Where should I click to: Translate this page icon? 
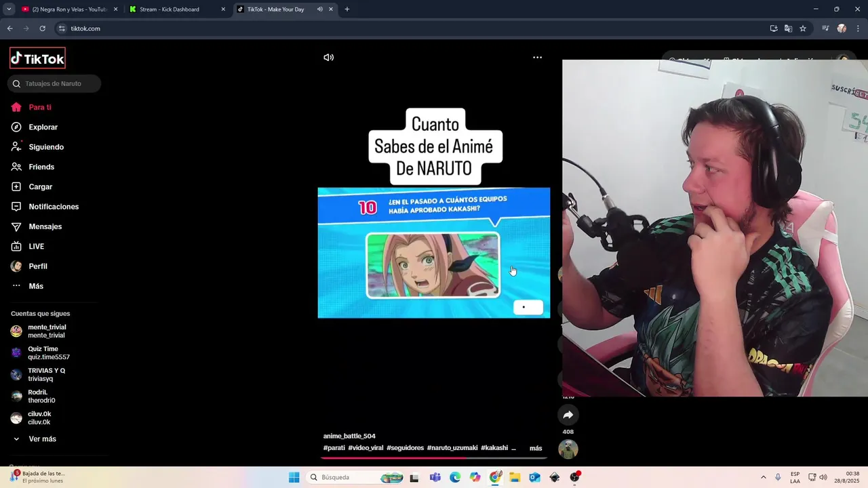coord(788,28)
